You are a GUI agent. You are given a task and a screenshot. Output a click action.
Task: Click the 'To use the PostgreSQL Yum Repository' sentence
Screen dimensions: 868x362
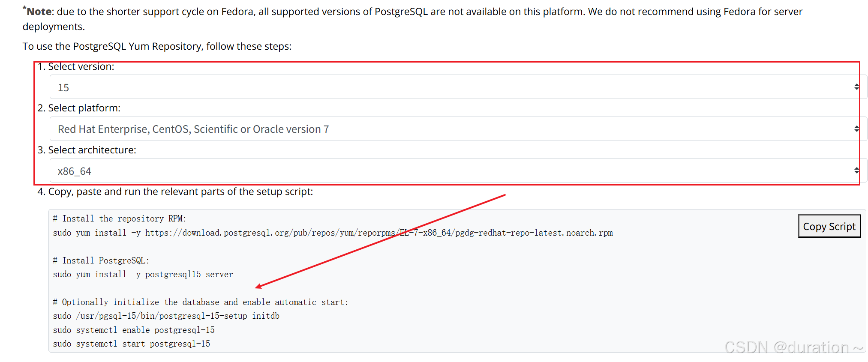point(157,46)
